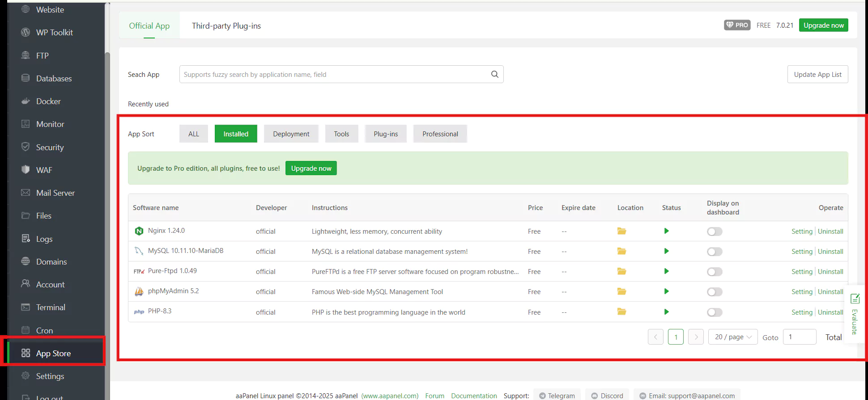Screen dimensions: 868x400
Task: Select the Installed app filter
Action: [236, 134]
